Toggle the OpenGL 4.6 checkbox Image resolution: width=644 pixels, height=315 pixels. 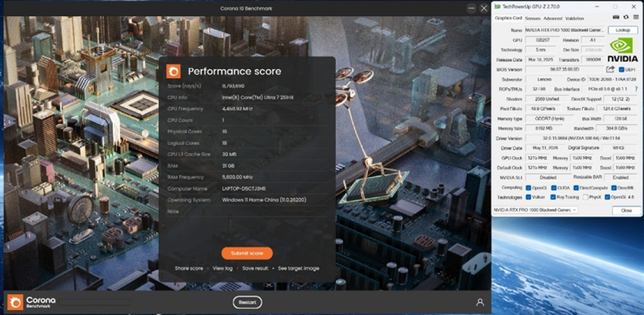607,197
